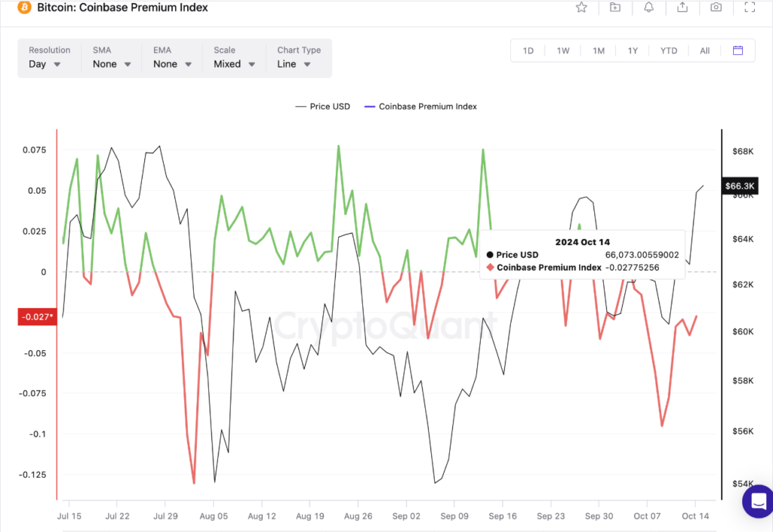773x532 pixels.
Task: Open chart alerts with the bell icon
Action: tap(648, 8)
